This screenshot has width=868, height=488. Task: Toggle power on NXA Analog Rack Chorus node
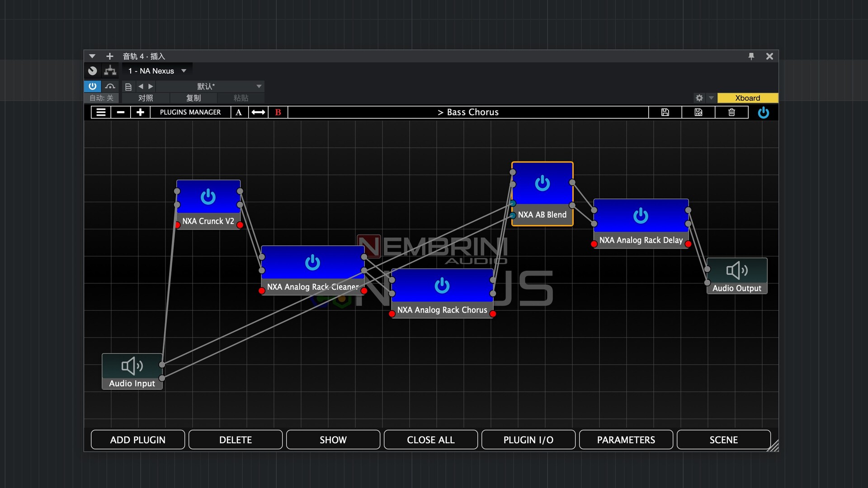coord(442,286)
